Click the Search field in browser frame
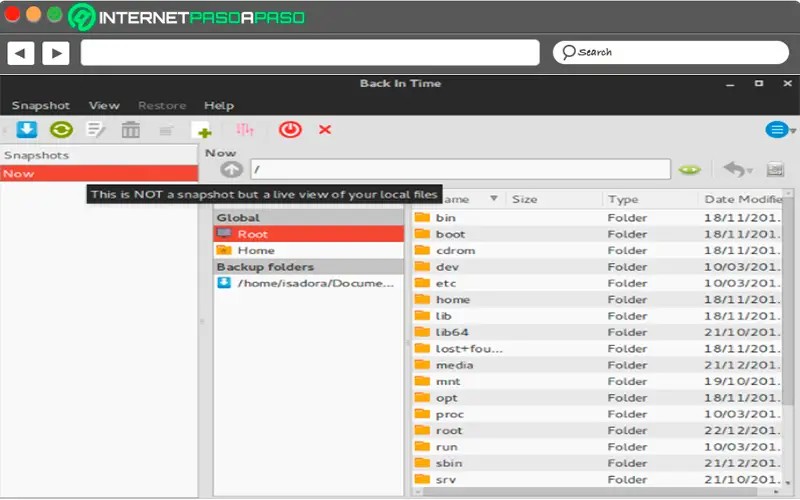800x500 pixels. [671, 53]
